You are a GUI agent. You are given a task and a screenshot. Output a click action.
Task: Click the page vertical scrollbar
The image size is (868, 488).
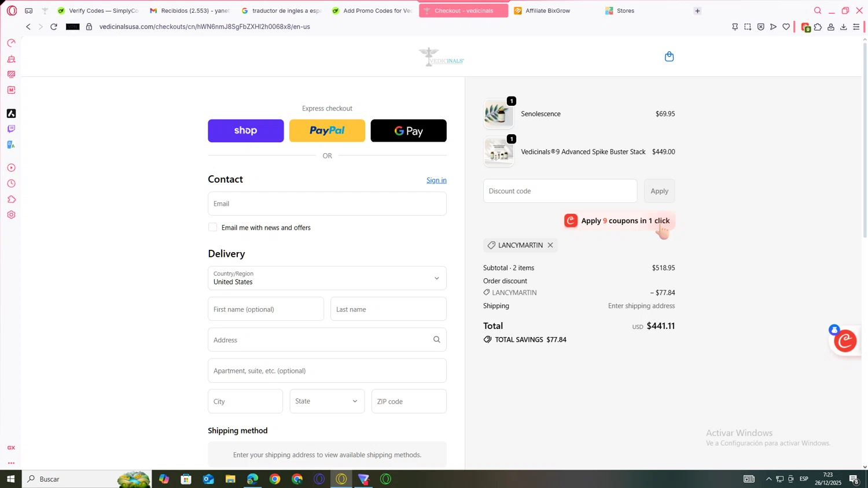[x=865, y=139]
